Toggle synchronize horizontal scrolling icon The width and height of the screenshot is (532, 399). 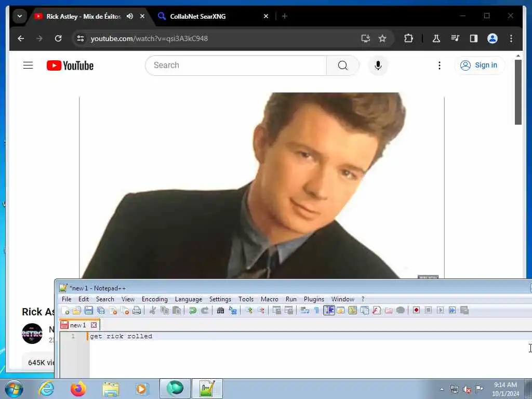pyautogui.click(x=289, y=310)
